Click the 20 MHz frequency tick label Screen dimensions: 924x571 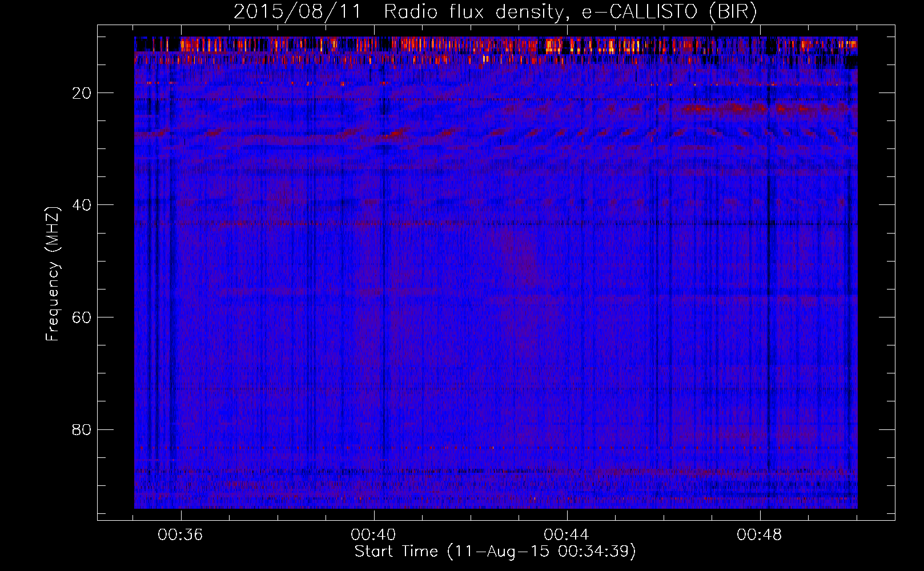(x=82, y=93)
